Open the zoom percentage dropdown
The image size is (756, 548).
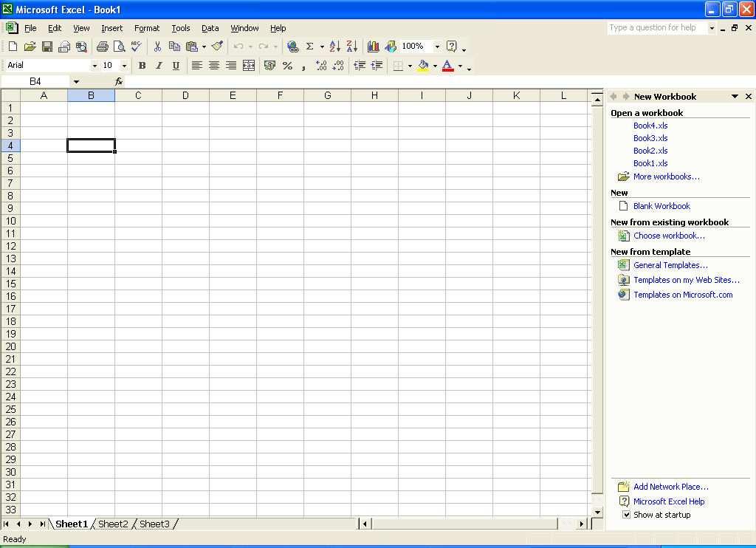pos(437,47)
